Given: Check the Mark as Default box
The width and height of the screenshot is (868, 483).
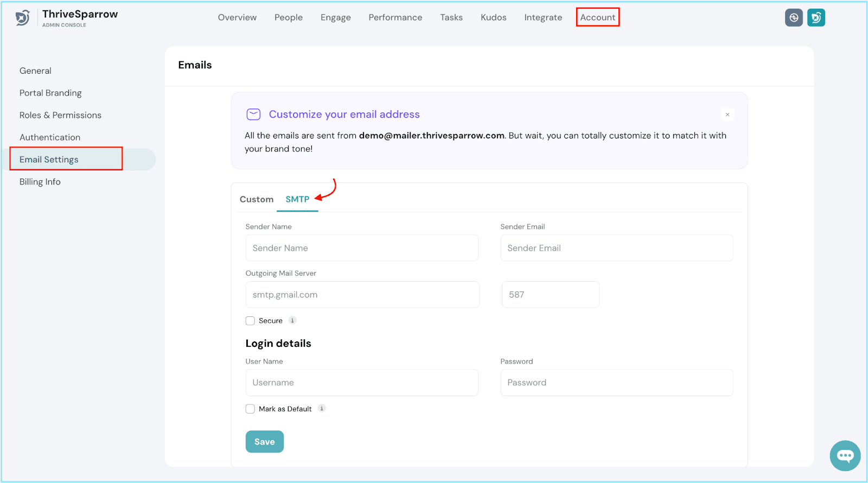Looking at the screenshot, I should tap(250, 409).
